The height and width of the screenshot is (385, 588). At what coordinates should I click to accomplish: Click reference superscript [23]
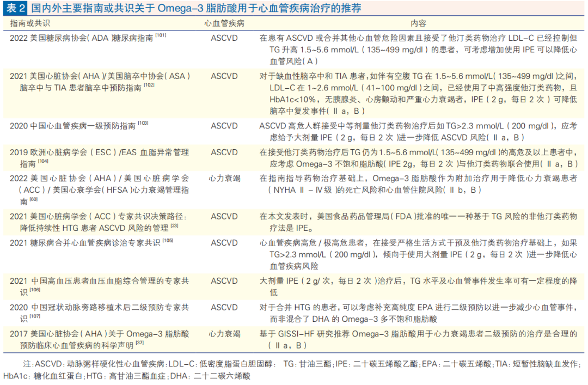point(174,225)
